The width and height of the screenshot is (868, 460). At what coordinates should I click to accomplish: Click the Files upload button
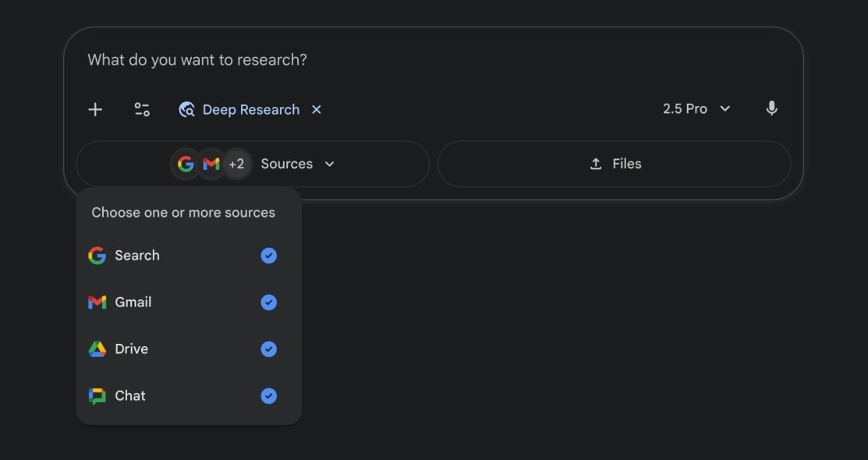615,164
